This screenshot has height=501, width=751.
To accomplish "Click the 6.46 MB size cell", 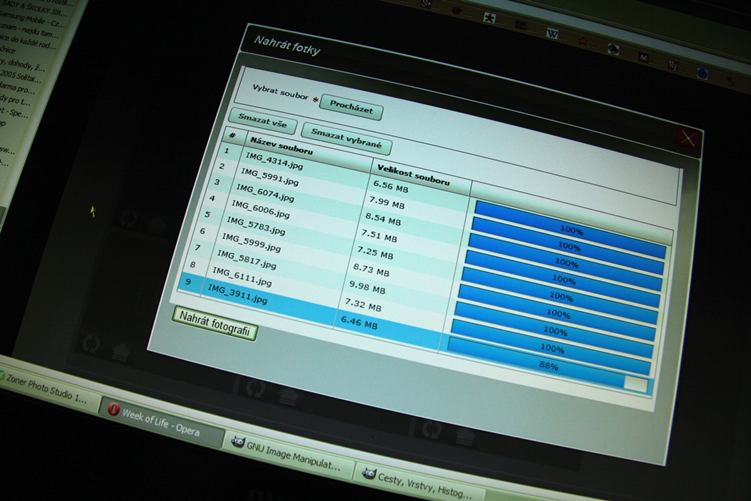I will point(359,322).
